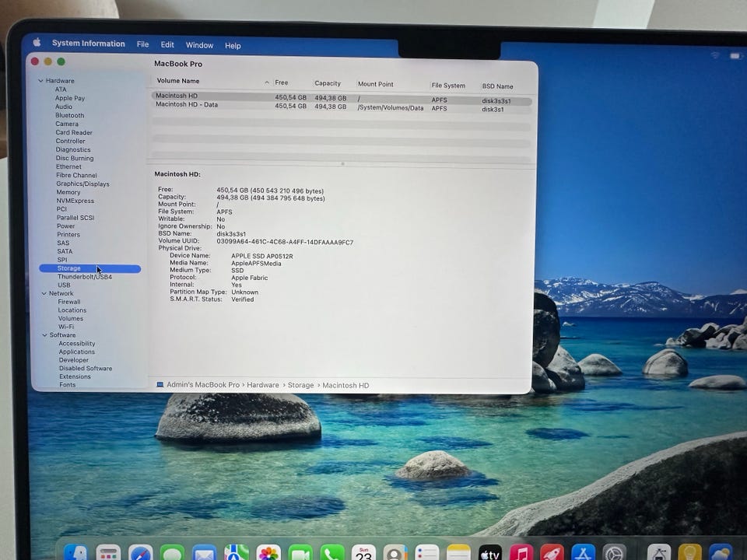Click Hardware in the bottom path bar

click(263, 385)
